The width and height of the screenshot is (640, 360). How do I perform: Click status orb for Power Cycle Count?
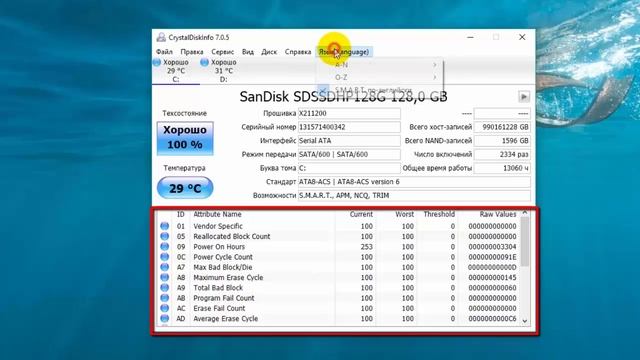[x=164, y=257]
